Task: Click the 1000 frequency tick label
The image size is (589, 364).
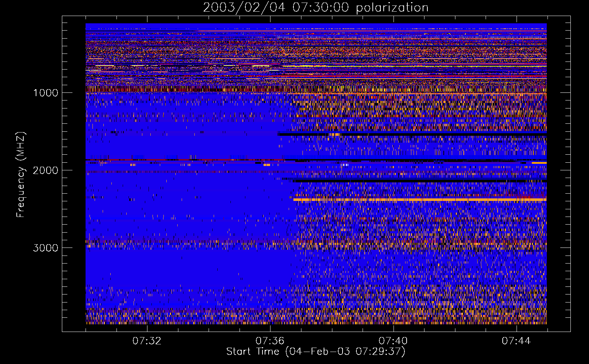Action: [46, 93]
